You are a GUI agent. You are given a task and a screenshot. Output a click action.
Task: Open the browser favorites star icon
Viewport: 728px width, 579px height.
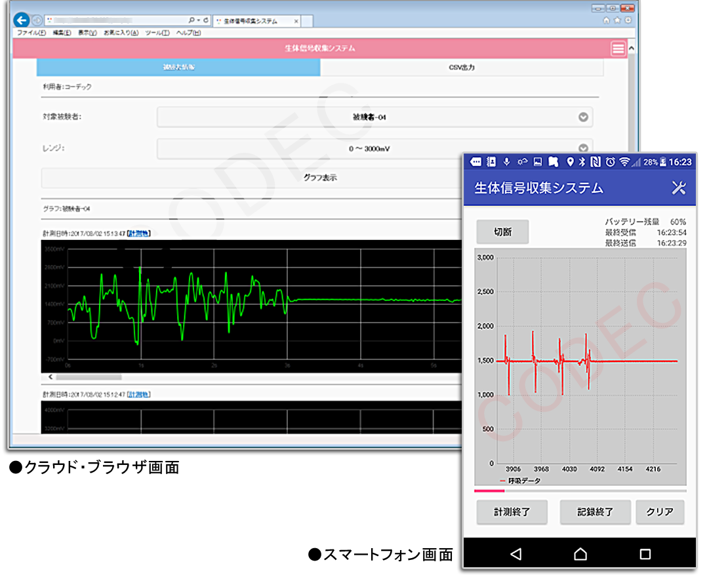[617, 20]
